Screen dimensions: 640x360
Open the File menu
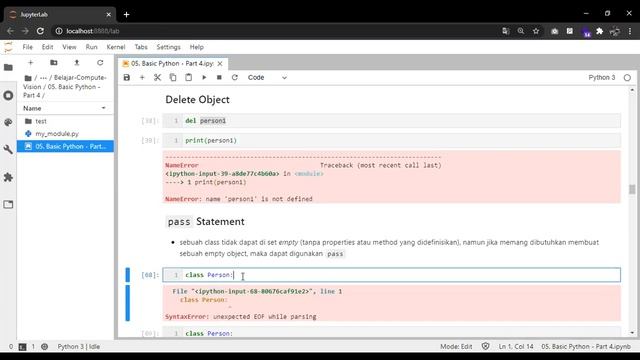pyautogui.click(x=28, y=47)
